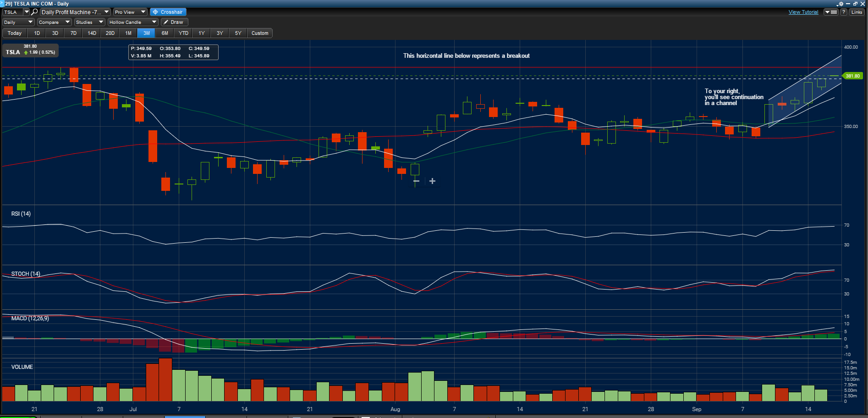Viewport: 868px width, 418px height.
Task: Open the Pro View dropdown
Action: pyautogui.click(x=130, y=12)
